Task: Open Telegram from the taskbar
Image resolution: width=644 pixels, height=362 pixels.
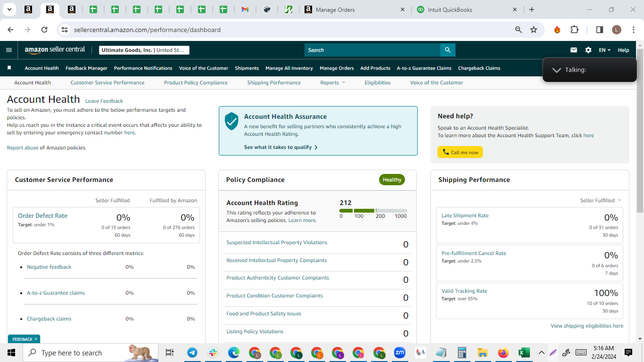Action: point(192,353)
